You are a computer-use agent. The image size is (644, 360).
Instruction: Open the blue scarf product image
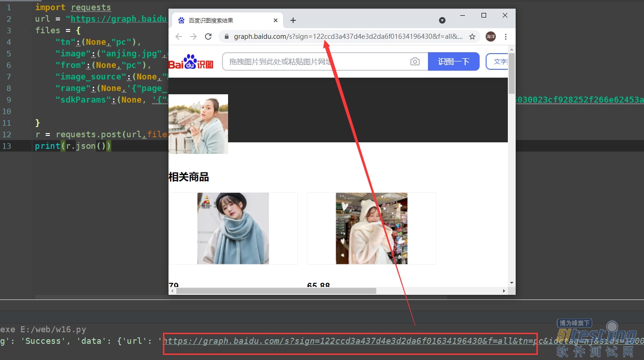coord(233,228)
